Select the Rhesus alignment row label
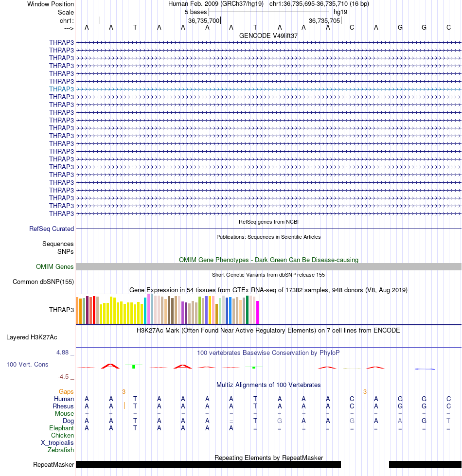Viewport: 462px width, 476px height. pyautogui.click(x=63, y=406)
